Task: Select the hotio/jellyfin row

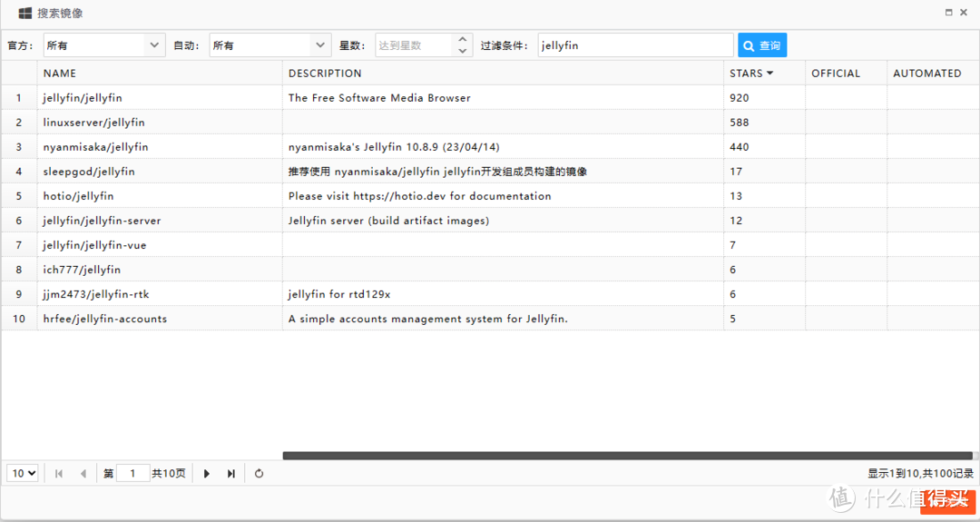Action: coord(490,196)
